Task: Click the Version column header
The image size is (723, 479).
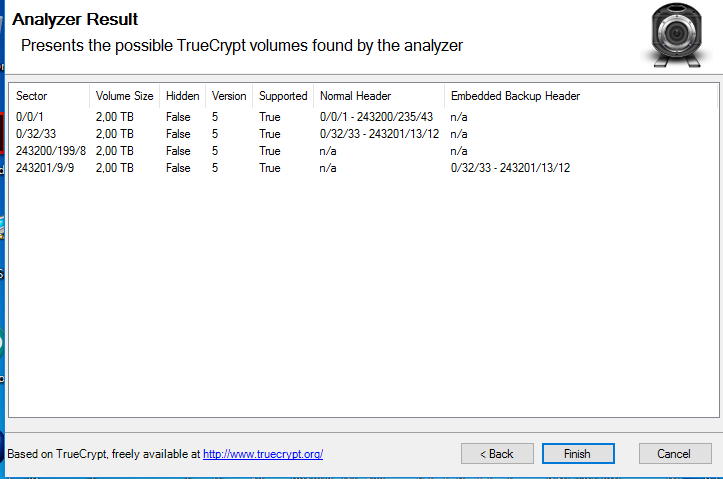Action: (x=229, y=96)
